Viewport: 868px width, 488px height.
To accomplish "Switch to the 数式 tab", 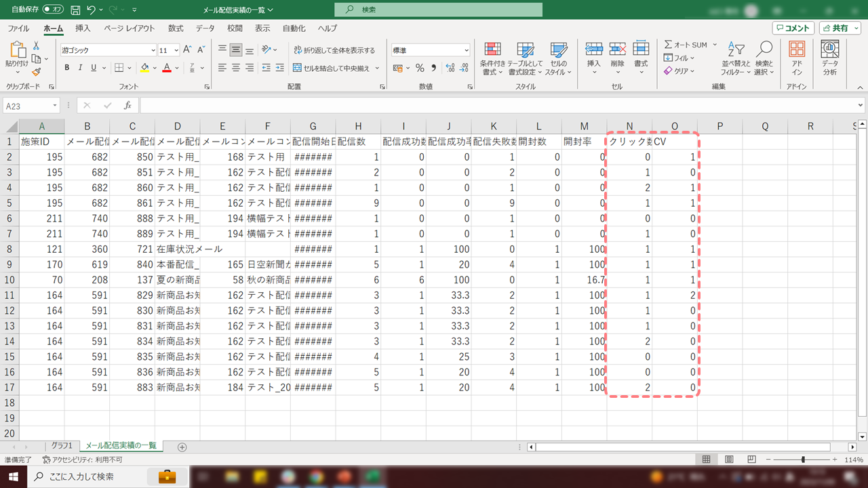I will (176, 28).
